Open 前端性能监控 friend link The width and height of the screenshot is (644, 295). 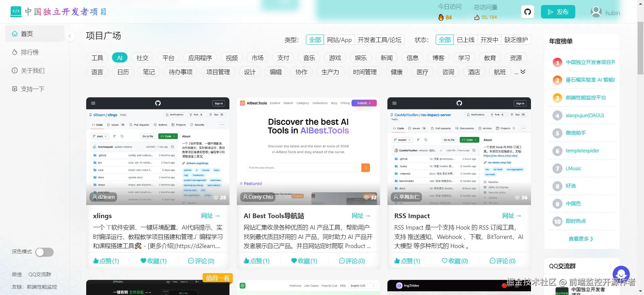42,287
